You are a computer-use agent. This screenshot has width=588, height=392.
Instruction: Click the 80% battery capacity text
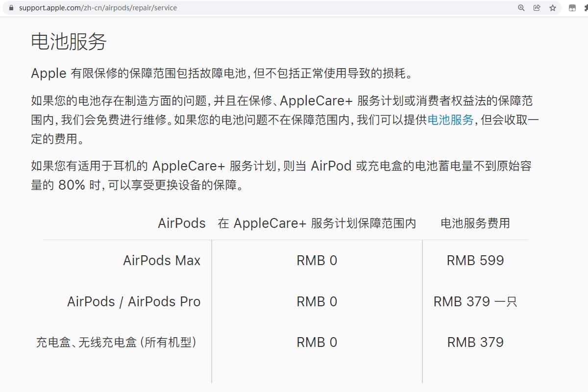(x=72, y=185)
